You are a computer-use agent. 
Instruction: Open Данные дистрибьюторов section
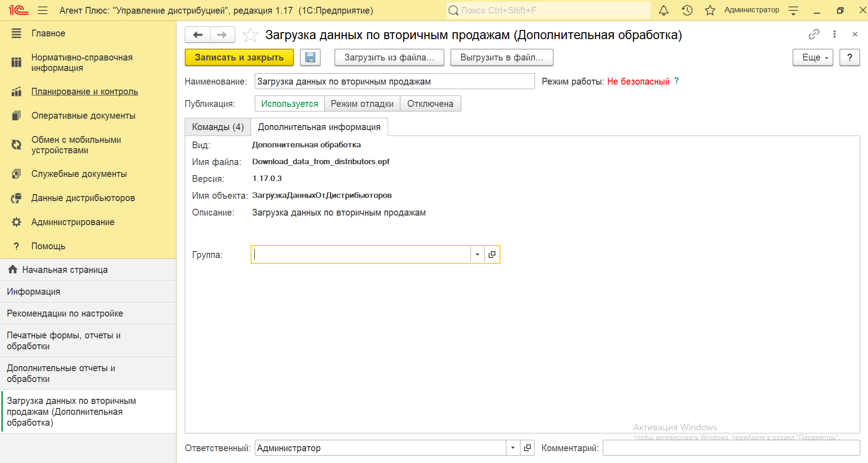pyautogui.click(x=83, y=198)
